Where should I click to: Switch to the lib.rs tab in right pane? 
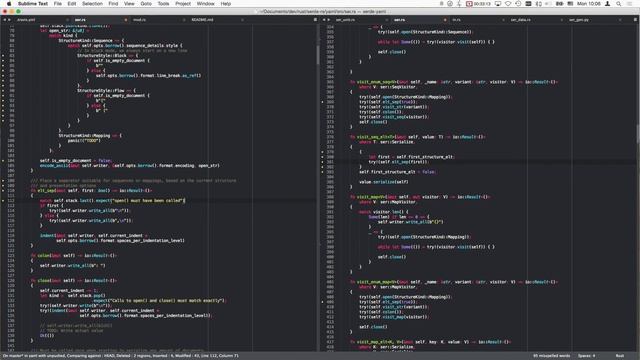456,20
